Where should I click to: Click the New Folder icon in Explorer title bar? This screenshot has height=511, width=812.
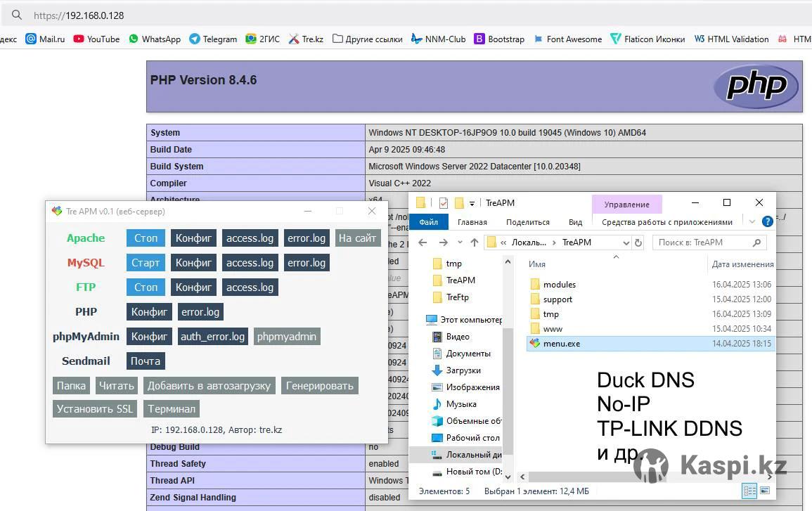pyautogui.click(x=459, y=203)
